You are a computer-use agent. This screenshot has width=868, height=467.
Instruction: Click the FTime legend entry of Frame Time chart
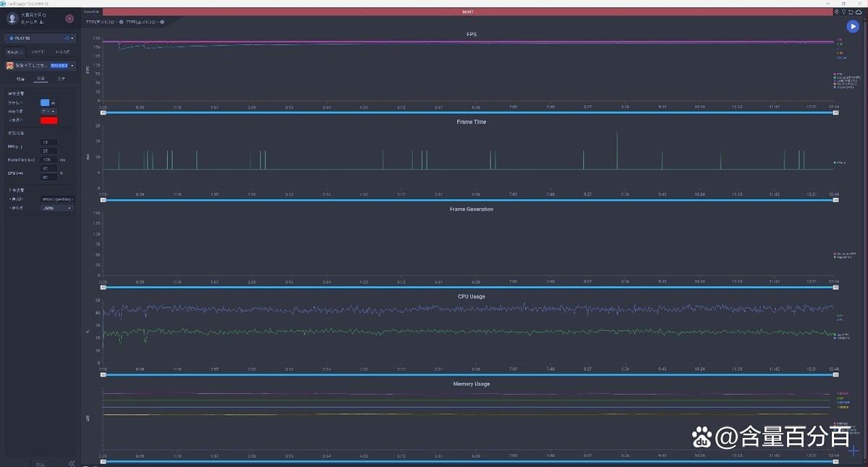point(840,162)
